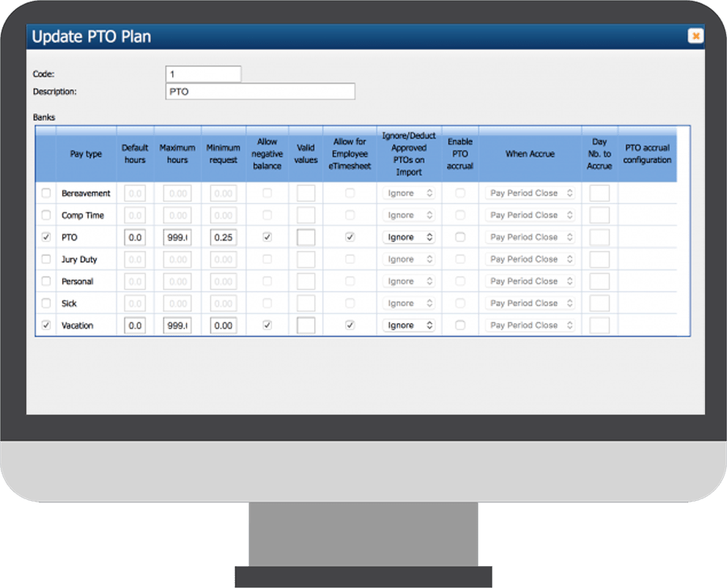
Task: Disable Allow negative balance for PTO
Action: tap(267, 237)
